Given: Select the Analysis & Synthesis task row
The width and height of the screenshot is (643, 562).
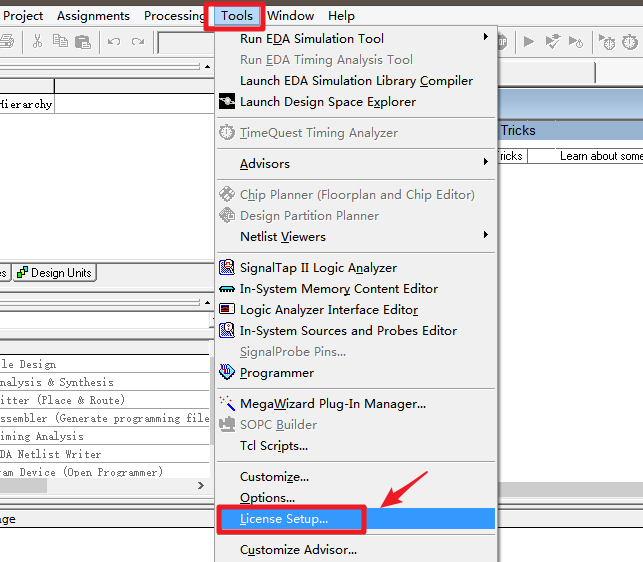Looking at the screenshot, I should click(105, 382).
